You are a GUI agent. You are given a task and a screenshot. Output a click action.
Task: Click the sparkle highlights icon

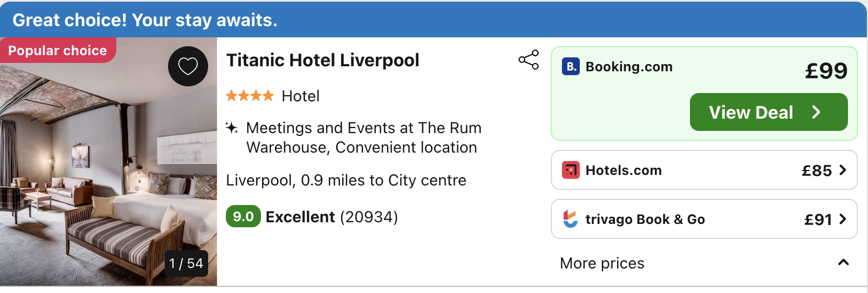[231, 128]
